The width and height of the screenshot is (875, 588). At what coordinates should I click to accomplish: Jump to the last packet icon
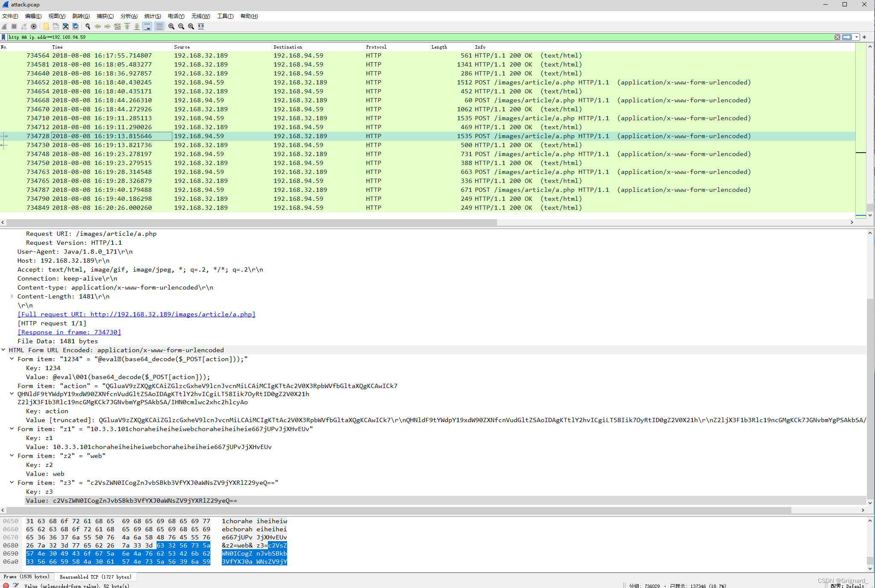(x=137, y=26)
